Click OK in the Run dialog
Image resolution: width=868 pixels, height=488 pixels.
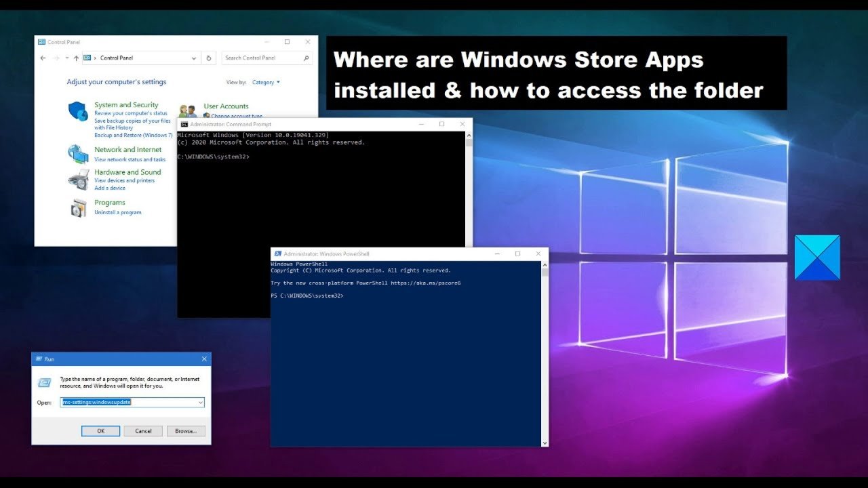click(100, 431)
